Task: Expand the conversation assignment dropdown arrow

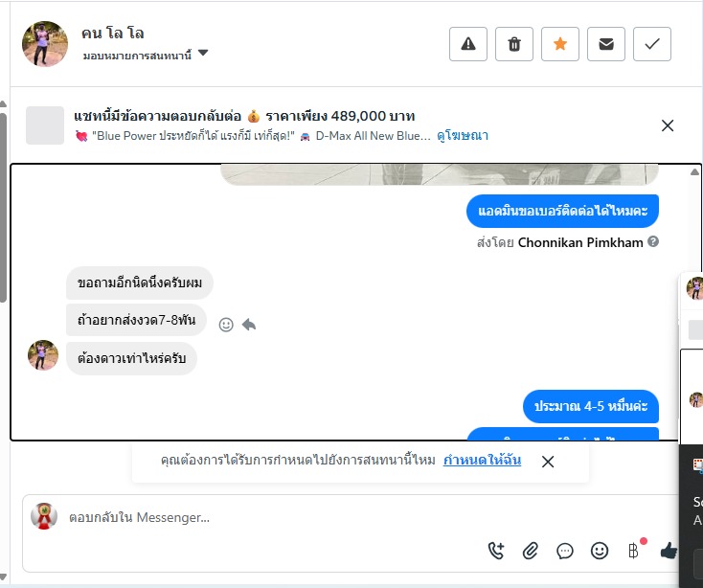Action: [203, 53]
